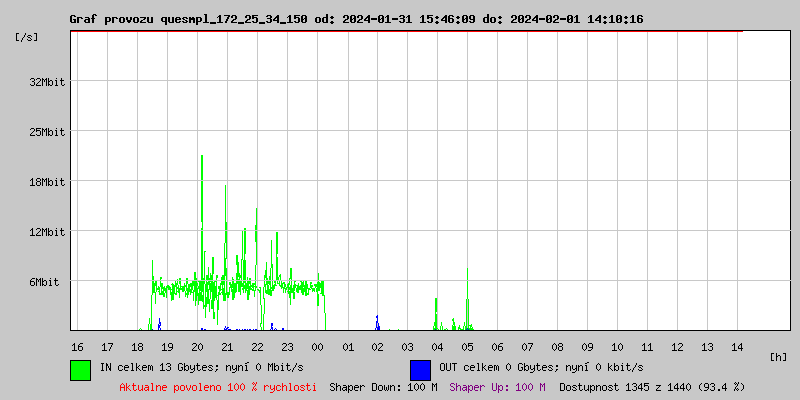The height and width of the screenshot is (400, 800).
Task: Click the 12Mbit y-axis label
Action: (47, 232)
